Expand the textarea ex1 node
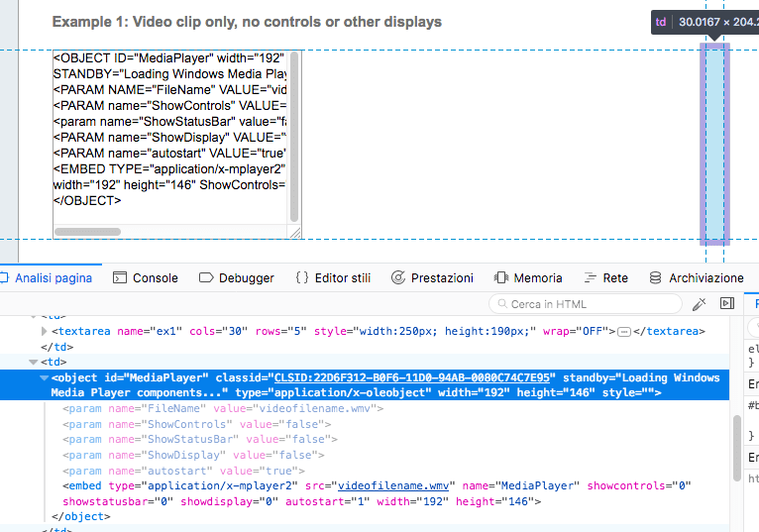The width and height of the screenshot is (759, 532). point(44,331)
